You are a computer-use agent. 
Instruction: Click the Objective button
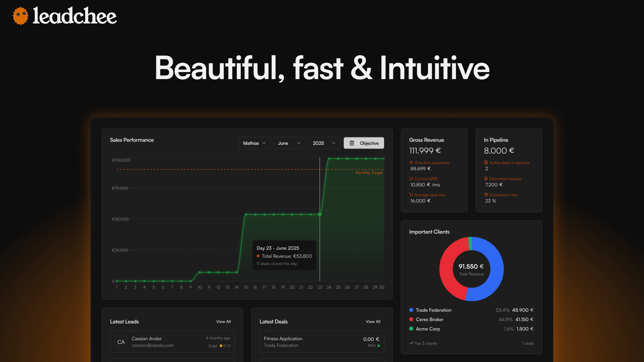364,143
